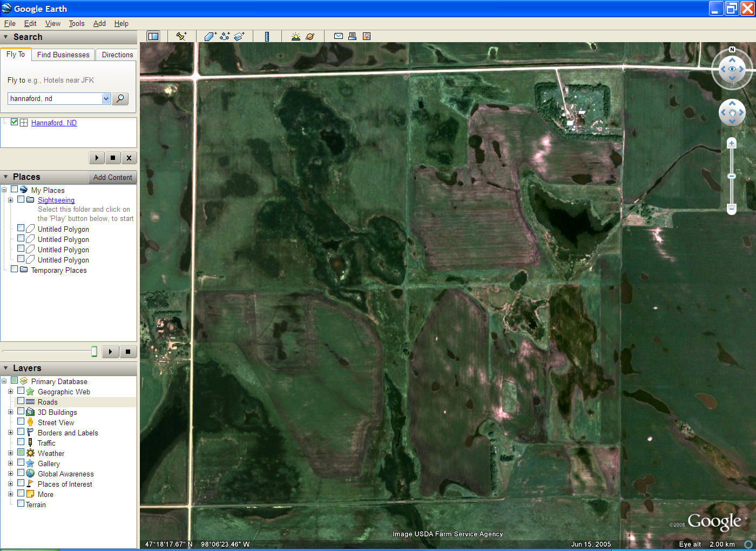This screenshot has height=551, width=756.
Task: Open the Tools menu
Action: (77, 23)
